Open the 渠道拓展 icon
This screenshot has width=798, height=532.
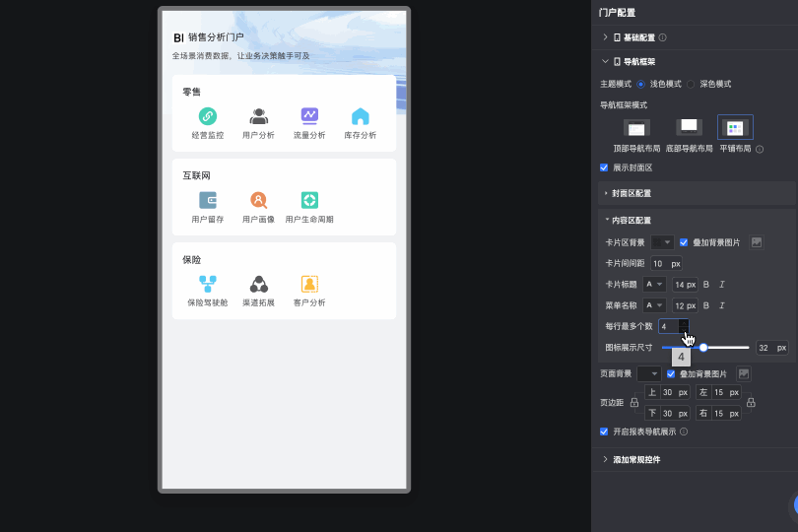[x=258, y=284]
